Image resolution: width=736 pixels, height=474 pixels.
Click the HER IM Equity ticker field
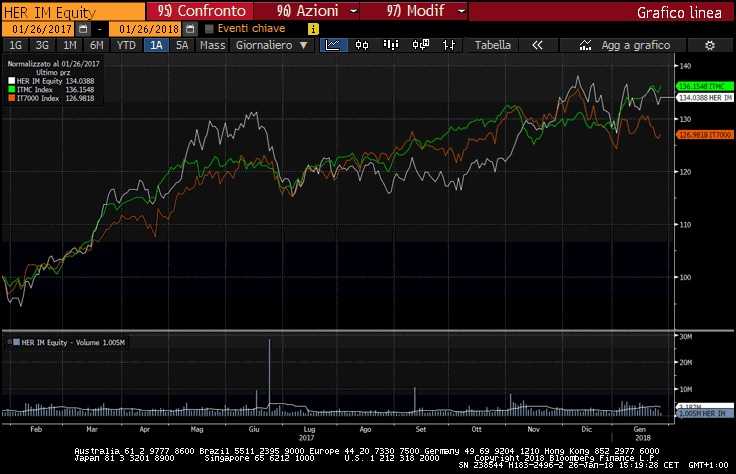(73, 12)
